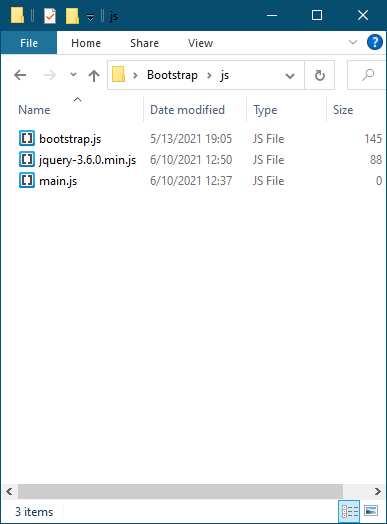Screen dimensions: 387x524
Task: Click the 6/10/2021 12:37 date cell
Action: [x=191, y=181]
